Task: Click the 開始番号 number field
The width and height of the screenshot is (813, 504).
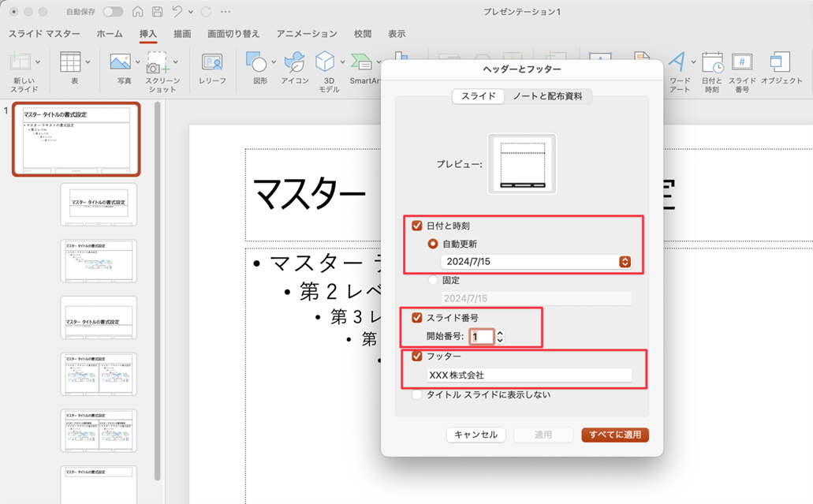Action: [482, 337]
